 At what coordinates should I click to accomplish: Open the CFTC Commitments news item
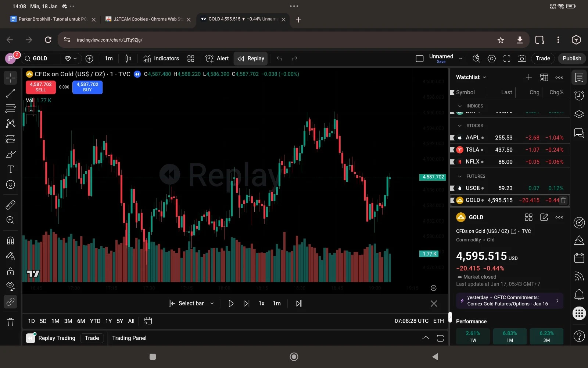[x=510, y=301]
